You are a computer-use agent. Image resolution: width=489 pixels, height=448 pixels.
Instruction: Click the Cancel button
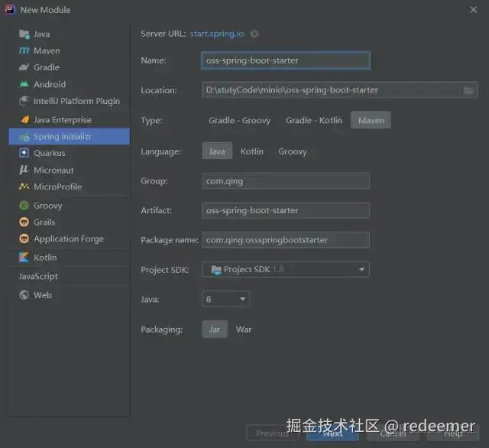[x=393, y=433]
